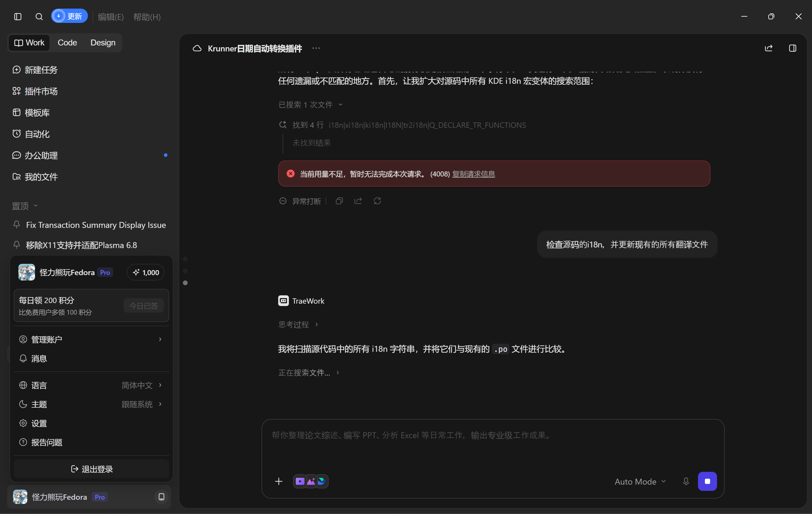Expand 已搜索 1 次文件 details
Image resolution: width=812 pixels, height=514 pixels.
pyautogui.click(x=311, y=105)
